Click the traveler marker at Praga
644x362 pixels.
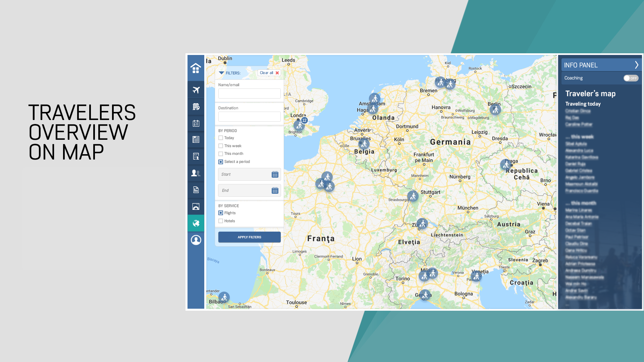point(506,165)
